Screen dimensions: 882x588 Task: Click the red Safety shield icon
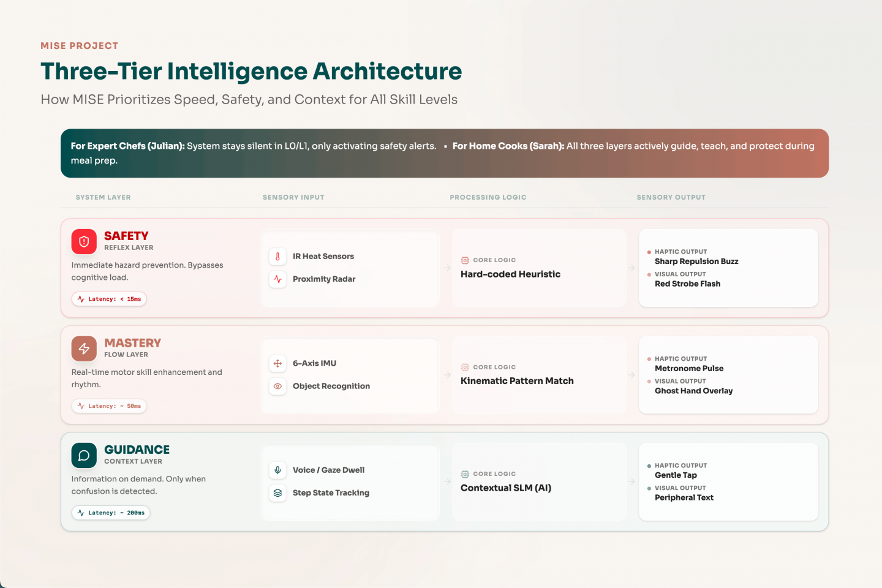[x=84, y=241]
